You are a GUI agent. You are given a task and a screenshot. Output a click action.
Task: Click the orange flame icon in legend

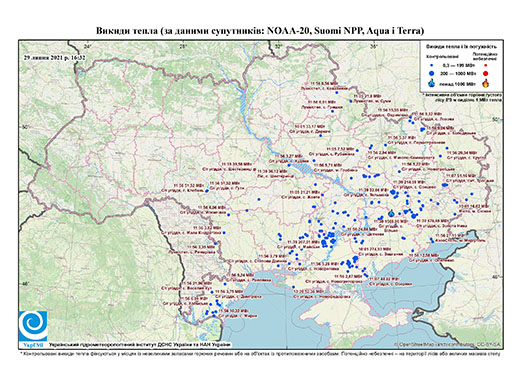485,83
